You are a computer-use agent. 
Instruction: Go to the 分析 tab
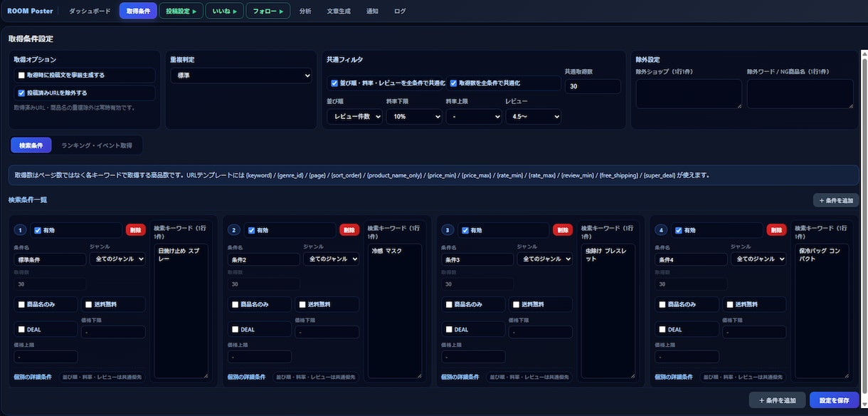pyautogui.click(x=305, y=11)
